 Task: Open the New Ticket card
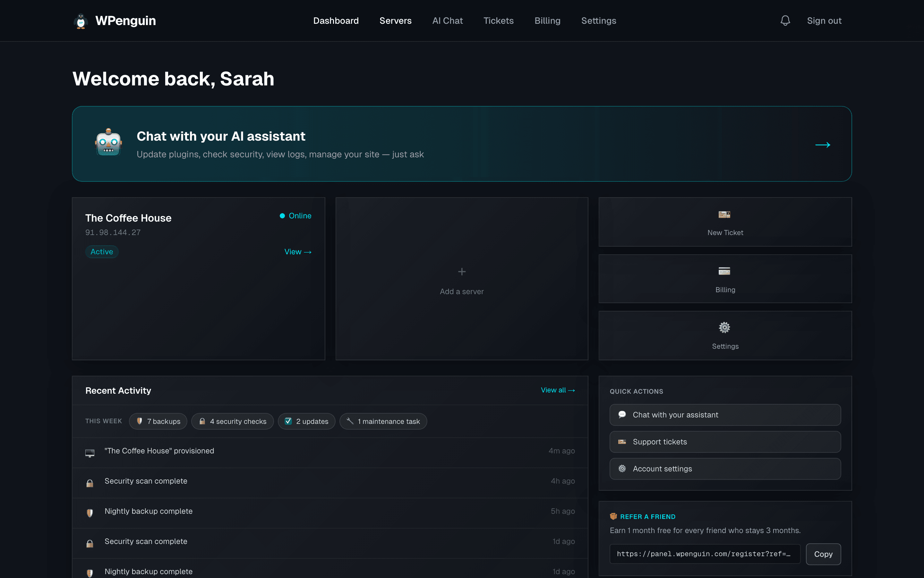click(725, 222)
